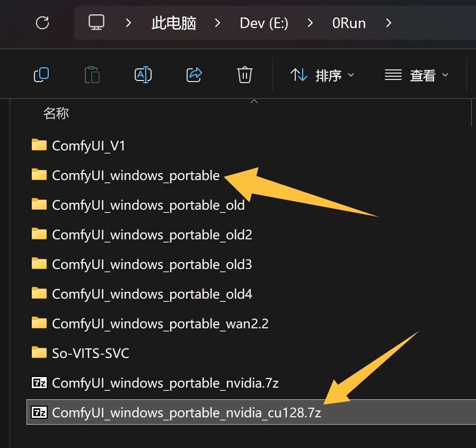Click the Share icon in the toolbar

coord(195,75)
